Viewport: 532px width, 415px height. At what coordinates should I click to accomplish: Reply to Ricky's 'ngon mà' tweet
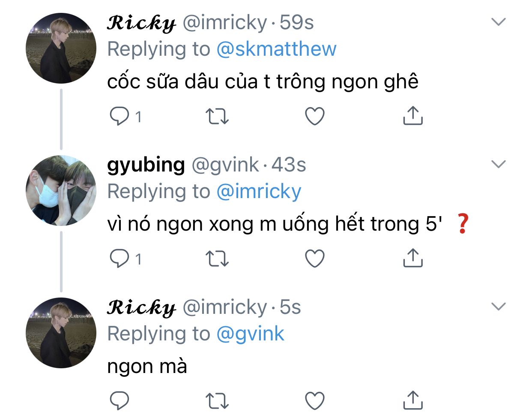click(x=120, y=401)
